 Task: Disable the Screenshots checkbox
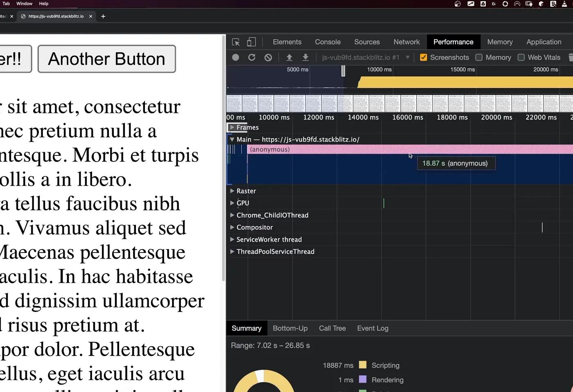pos(423,57)
